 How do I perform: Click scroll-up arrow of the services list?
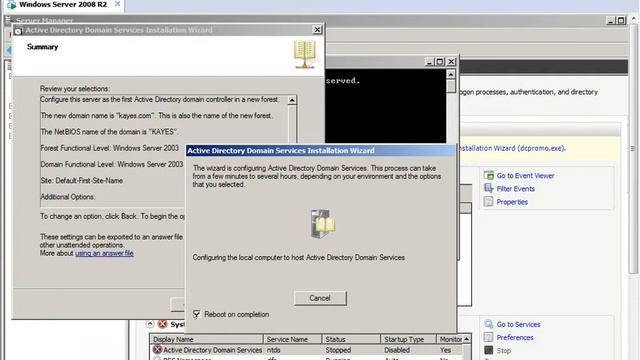(x=467, y=339)
